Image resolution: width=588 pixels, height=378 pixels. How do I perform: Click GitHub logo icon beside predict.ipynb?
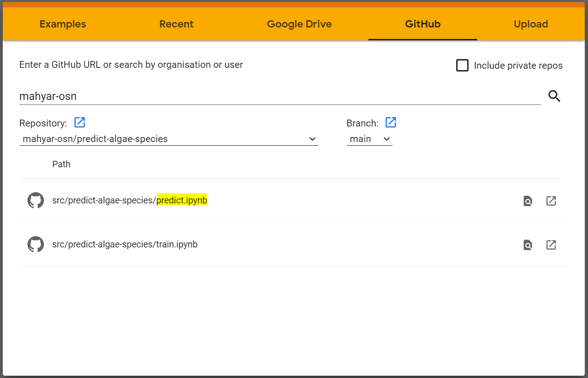click(x=36, y=201)
